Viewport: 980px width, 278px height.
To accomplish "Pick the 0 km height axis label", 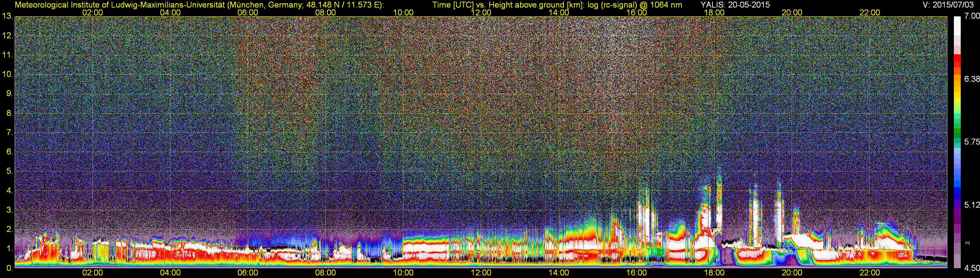I will click(x=9, y=268).
